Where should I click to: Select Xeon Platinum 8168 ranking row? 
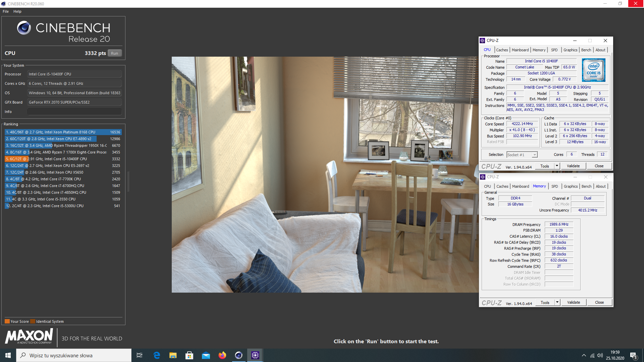(63, 132)
